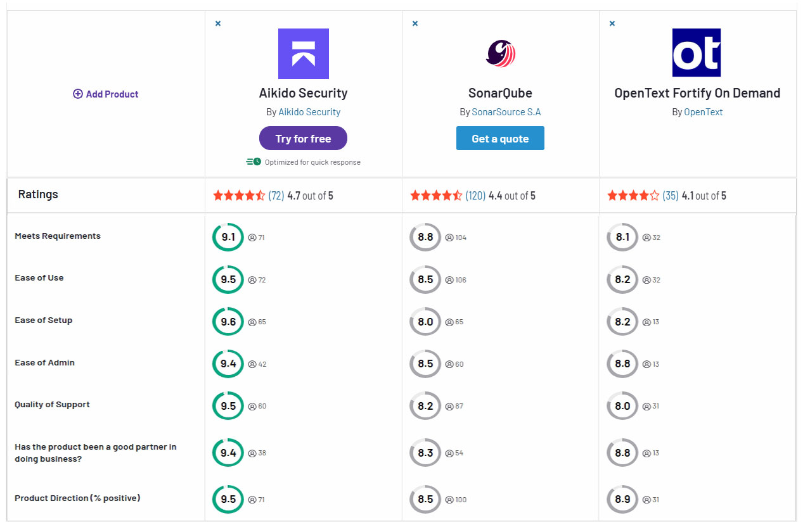Select the Meets Requirements row label
Screen dimensions: 810x532
tap(58, 236)
